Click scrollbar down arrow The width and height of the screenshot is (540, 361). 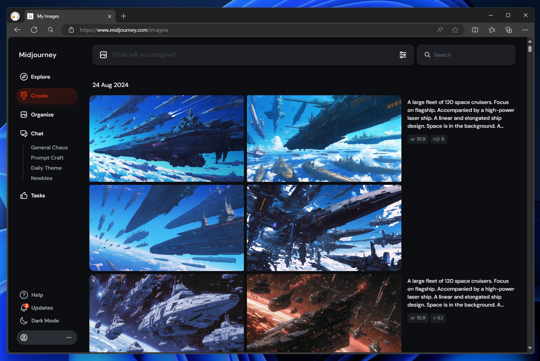coord(530,348)
